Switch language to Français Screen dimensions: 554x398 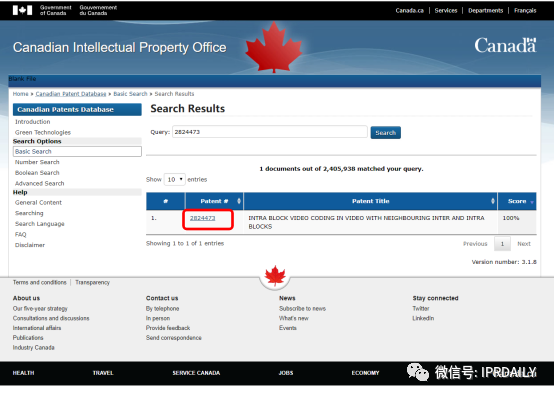[525, 11]
